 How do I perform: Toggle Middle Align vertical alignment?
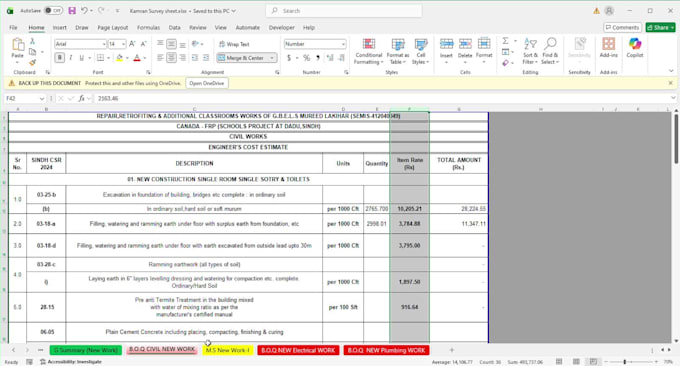tap(171, 44)
